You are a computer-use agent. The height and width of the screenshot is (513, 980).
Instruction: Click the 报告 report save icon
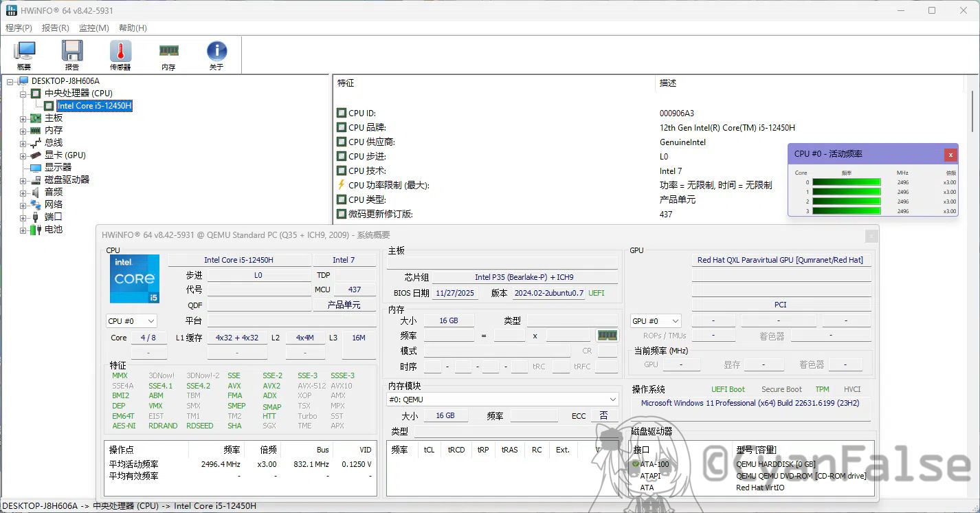click(72, 54)
